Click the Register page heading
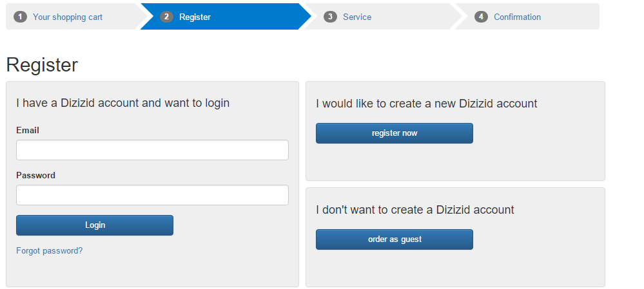 [42, 65]
